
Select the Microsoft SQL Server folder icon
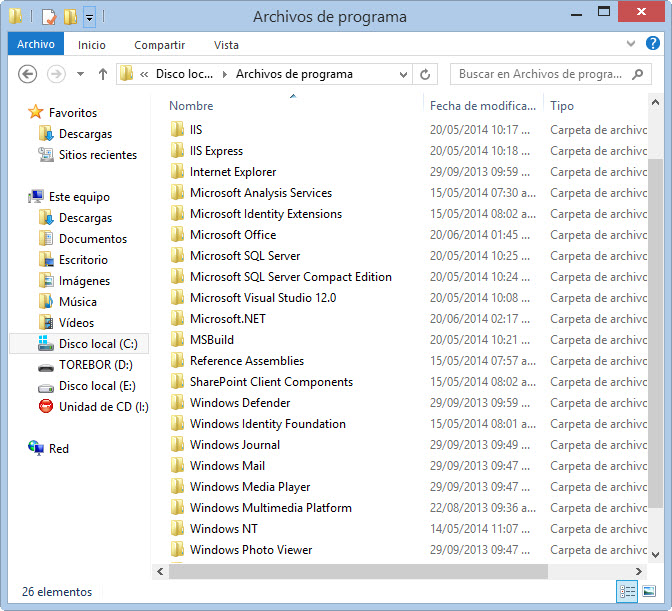[x=177, y=255]
